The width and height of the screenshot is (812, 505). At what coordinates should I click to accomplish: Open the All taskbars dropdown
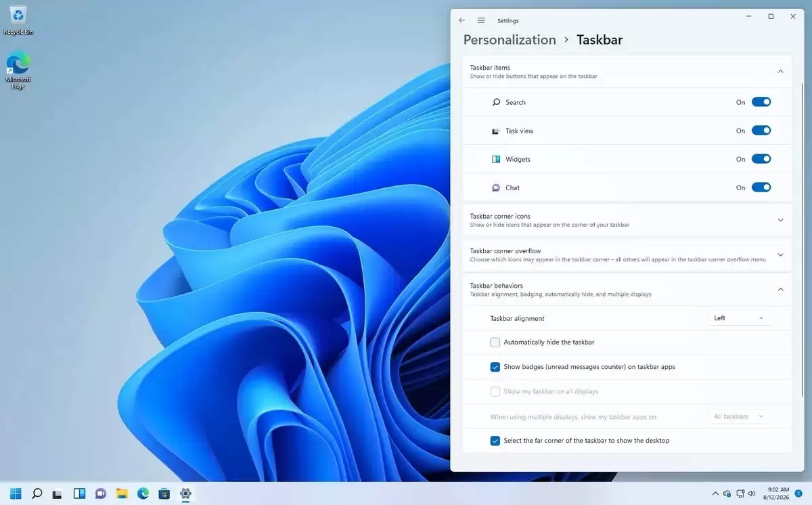(x=739, y=416)
